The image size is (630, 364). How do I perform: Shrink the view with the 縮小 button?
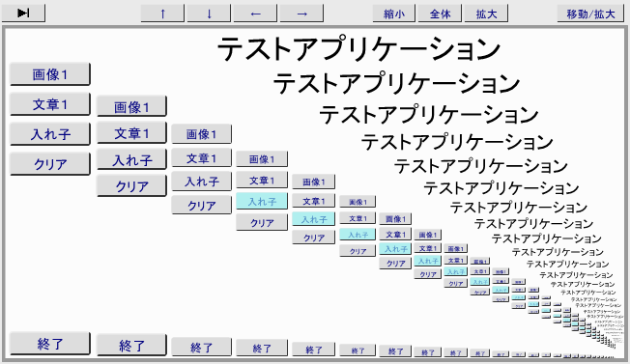click(394, 14)
